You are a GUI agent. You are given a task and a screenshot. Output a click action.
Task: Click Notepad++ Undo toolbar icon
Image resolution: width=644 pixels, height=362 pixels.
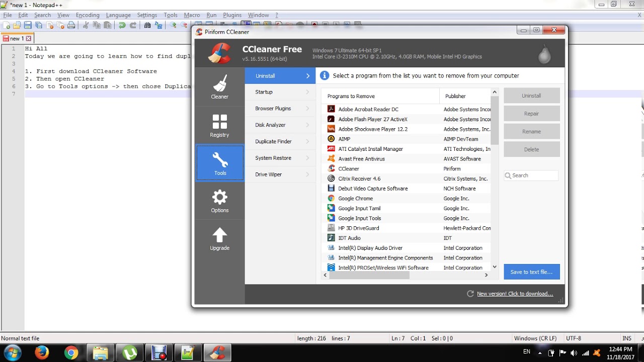[122, 25]
